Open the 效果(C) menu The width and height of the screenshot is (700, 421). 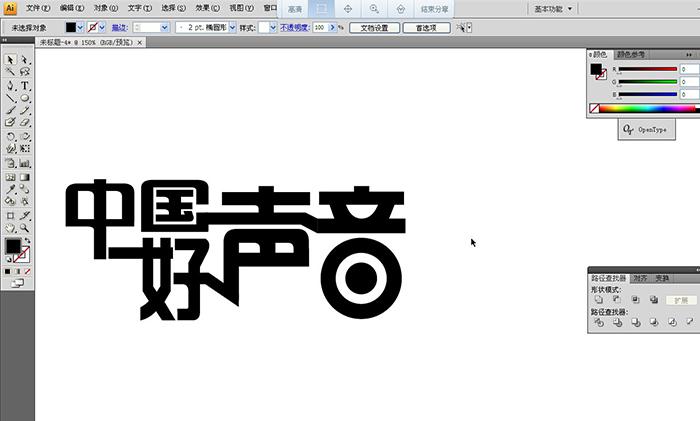point(208,8)
